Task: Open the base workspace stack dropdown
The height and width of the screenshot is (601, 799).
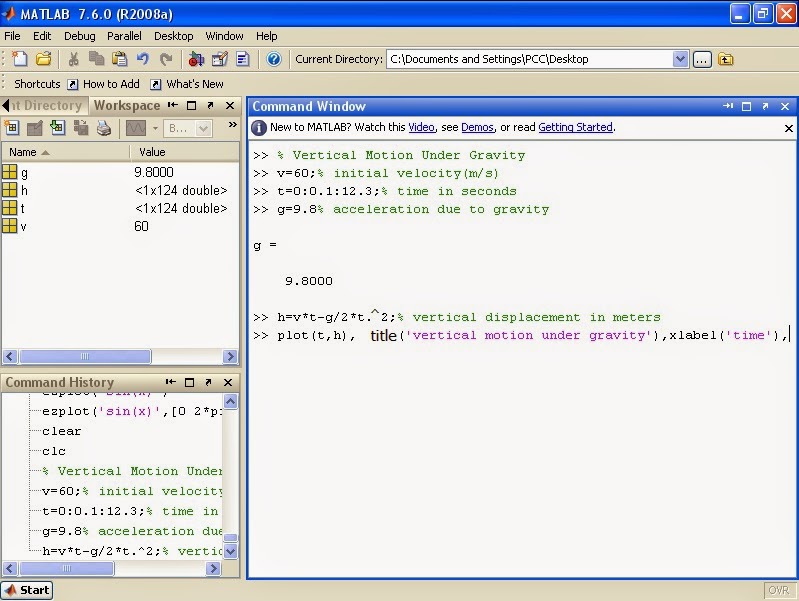Action: pos(188,128)
